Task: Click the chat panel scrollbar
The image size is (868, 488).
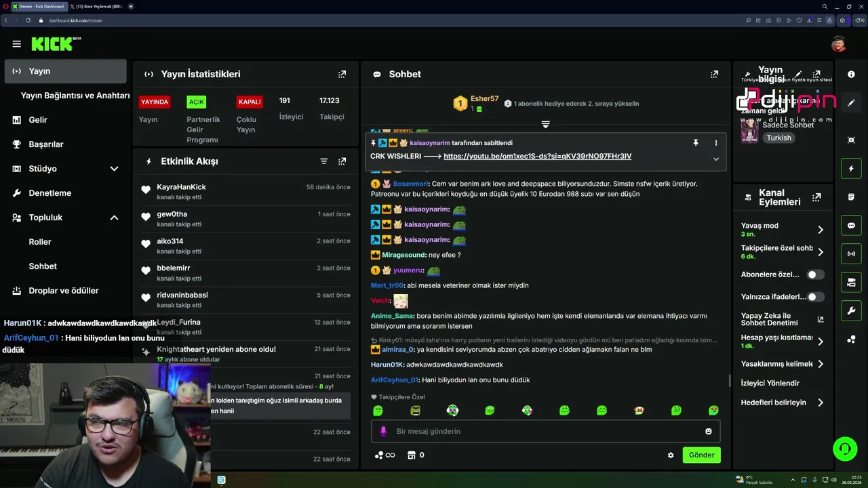Action: 730,381
